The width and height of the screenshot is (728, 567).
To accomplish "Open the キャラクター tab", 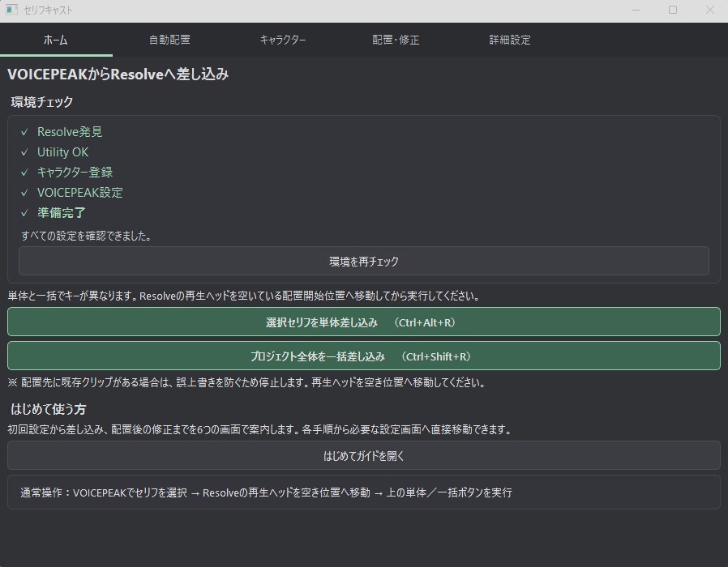I will (283, 40).
